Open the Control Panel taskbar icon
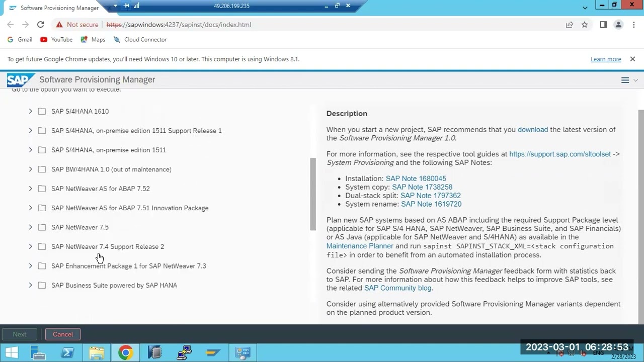This screenshot has height=362, width=644. tap(243, 352)
